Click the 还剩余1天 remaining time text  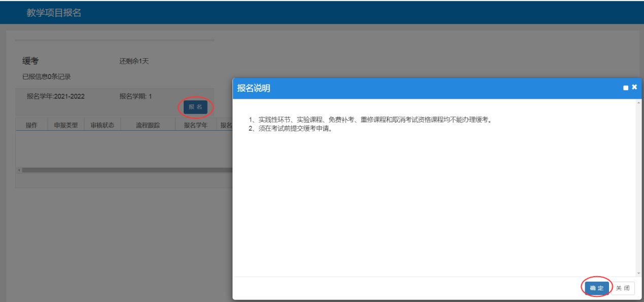point(134,61)
